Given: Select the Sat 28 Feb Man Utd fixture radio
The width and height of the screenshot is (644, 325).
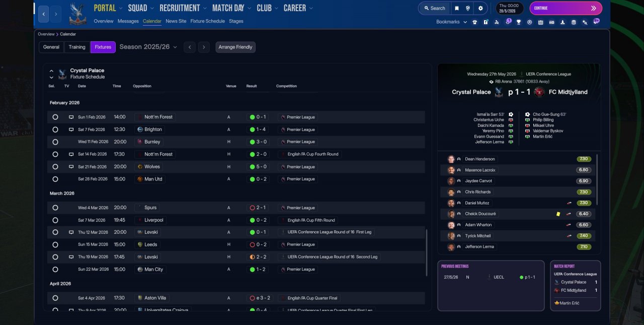Looking at the screenshot, I should pos(55,179).
